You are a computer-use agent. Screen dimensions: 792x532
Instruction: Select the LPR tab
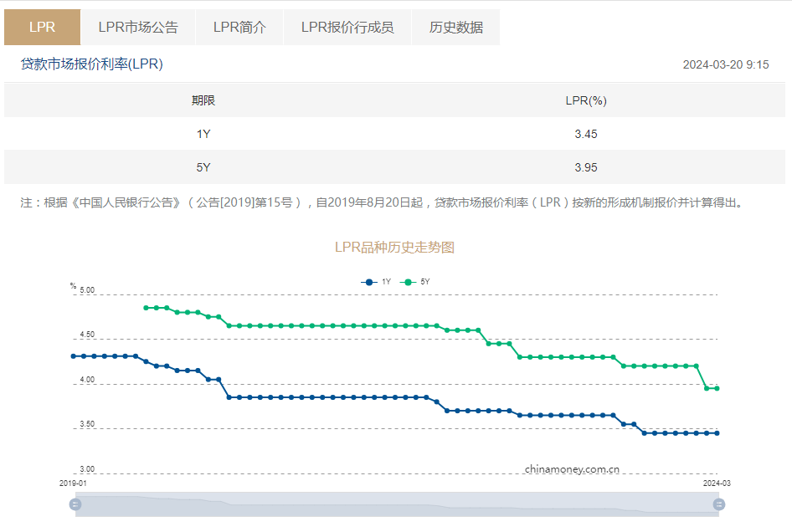click(42, 28)
